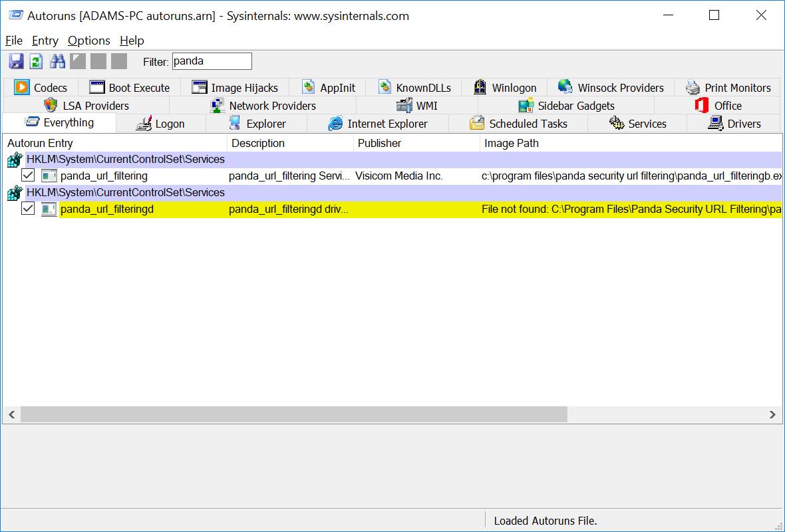Sort by Publisher column header

pos(416,143)
